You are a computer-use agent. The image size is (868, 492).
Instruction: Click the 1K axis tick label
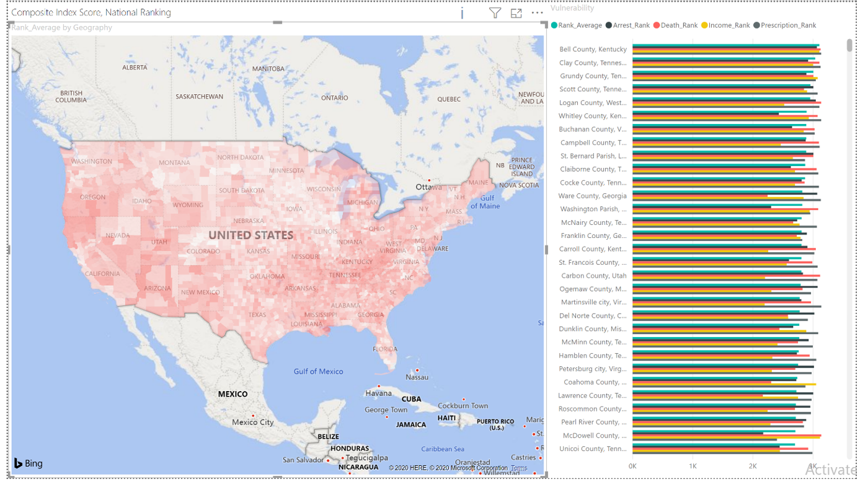[x=693, y=466]
